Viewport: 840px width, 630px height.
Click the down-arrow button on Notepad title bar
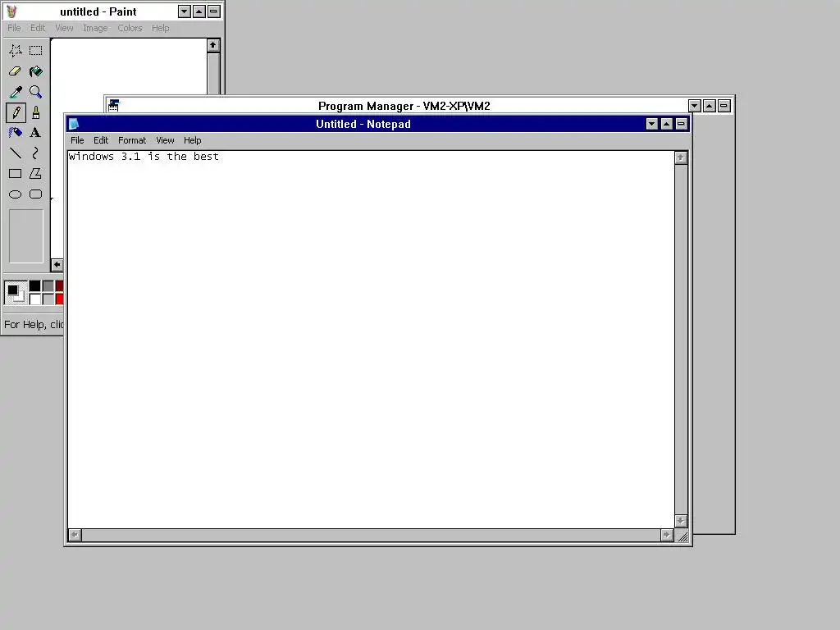point(652,124)
